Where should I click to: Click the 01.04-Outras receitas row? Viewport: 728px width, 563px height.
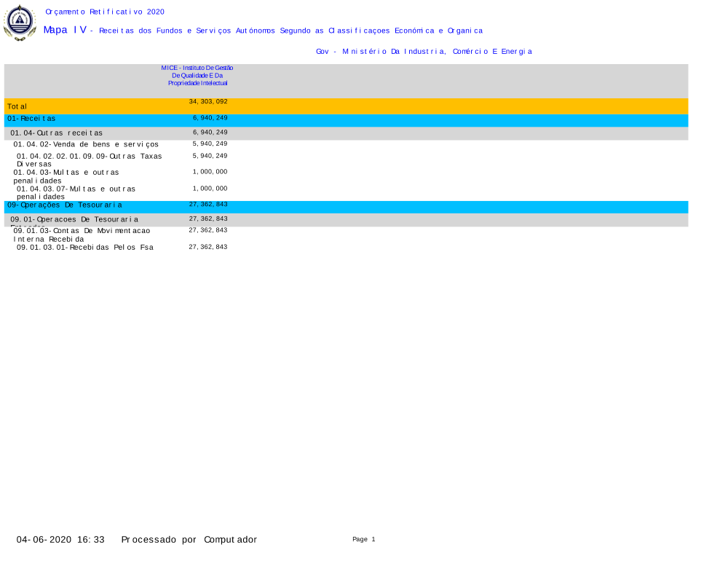tap(57, 133)
